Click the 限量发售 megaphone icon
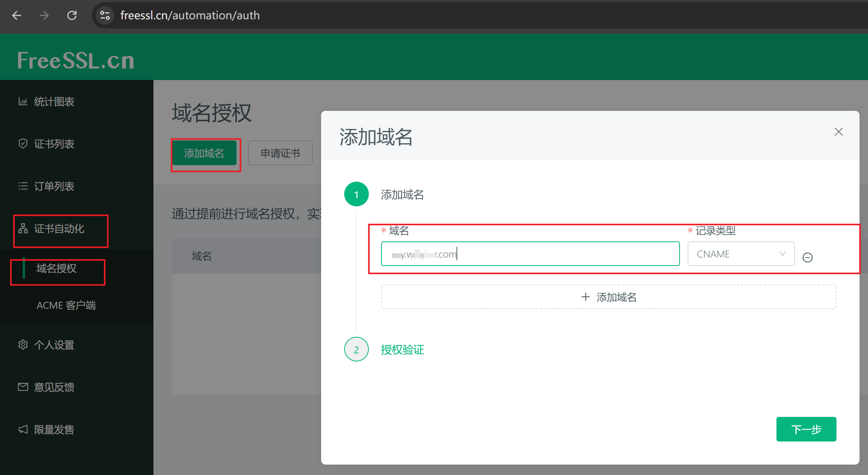Screen dimensions: 868x475 point(23,429)
